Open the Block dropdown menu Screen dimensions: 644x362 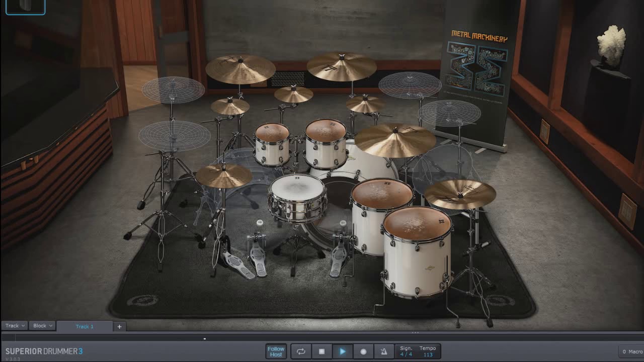click(x=42, y=326)
